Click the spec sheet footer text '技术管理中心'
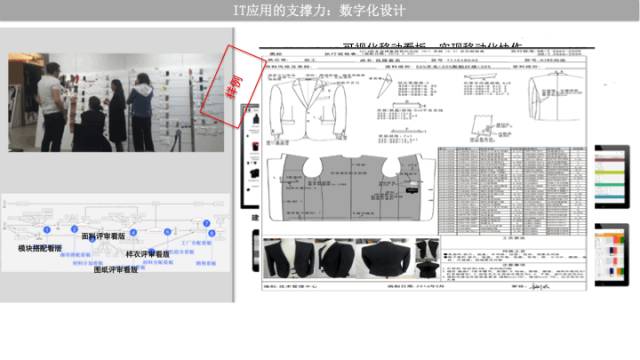Image resolution: width=640 pixels, height=360 pixels. (297, 286)
